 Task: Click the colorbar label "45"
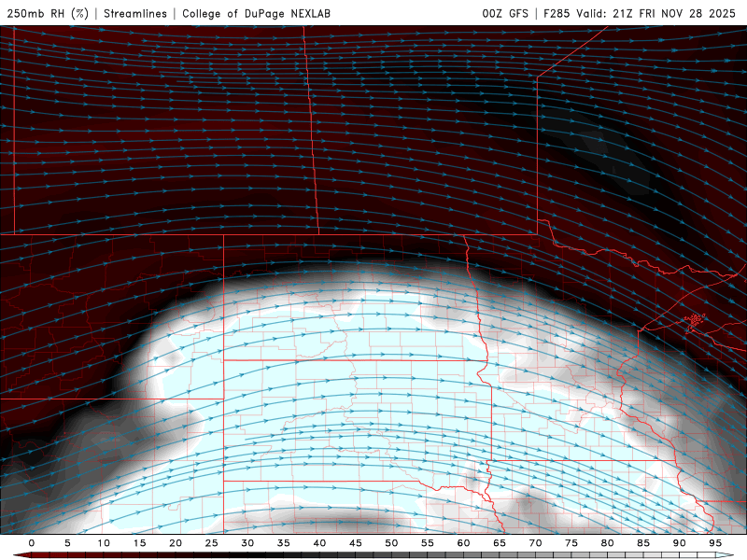[x=356, y=543]
